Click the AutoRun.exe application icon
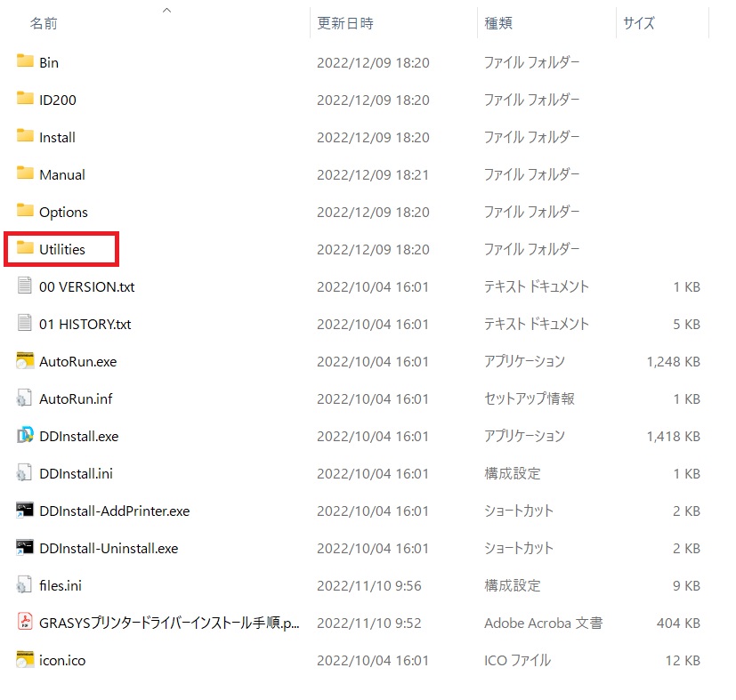Viewport: 736px width, 700px height. click(x=25, y=360)
